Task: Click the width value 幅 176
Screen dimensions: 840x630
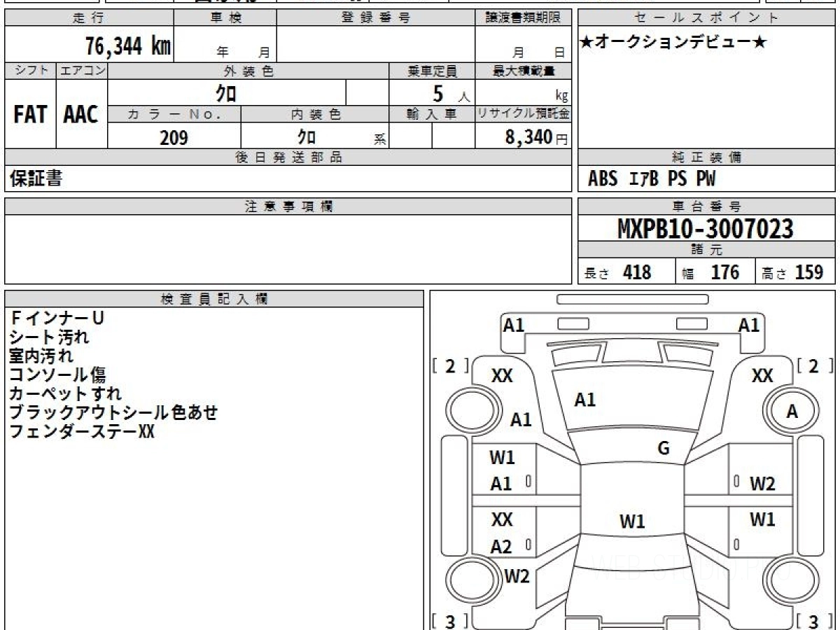Action: tap(710, 272)
